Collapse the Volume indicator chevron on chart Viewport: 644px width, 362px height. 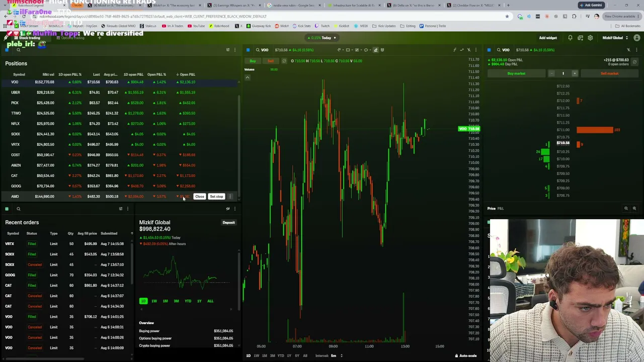248,77
